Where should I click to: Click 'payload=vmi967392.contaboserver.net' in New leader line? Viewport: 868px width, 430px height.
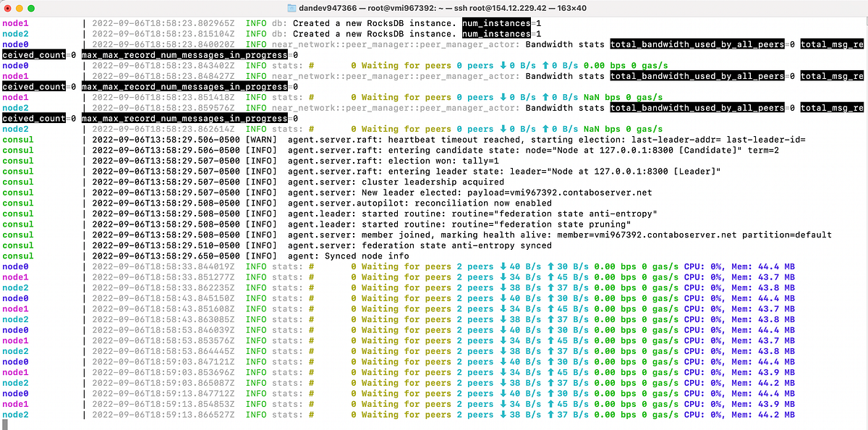[x=560, y=193]
